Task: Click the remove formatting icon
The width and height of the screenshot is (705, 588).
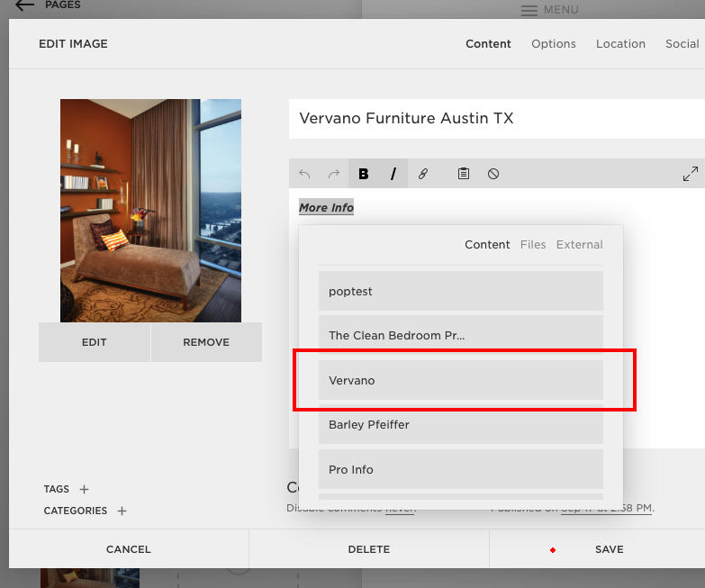Action: tap(493, 174)
